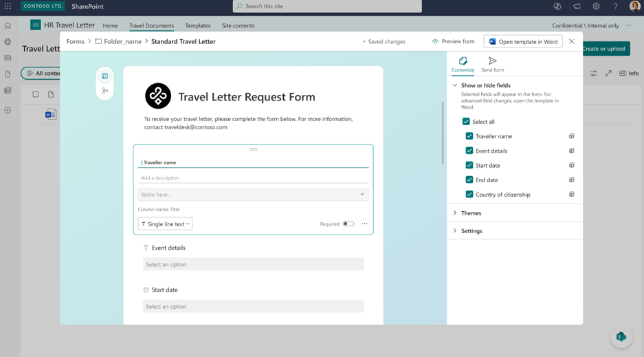Screen dimensions: 644x357
Task: Open more options for Traveller name field
Action: point(364,224)
